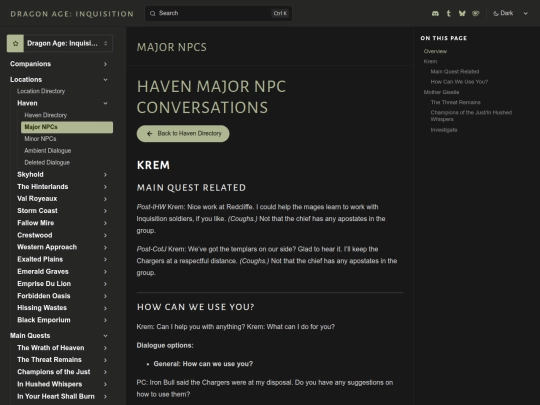This screenshot has width=540, height=405.
Task: Open Location Directory page
Action: (x=41, y=91)
